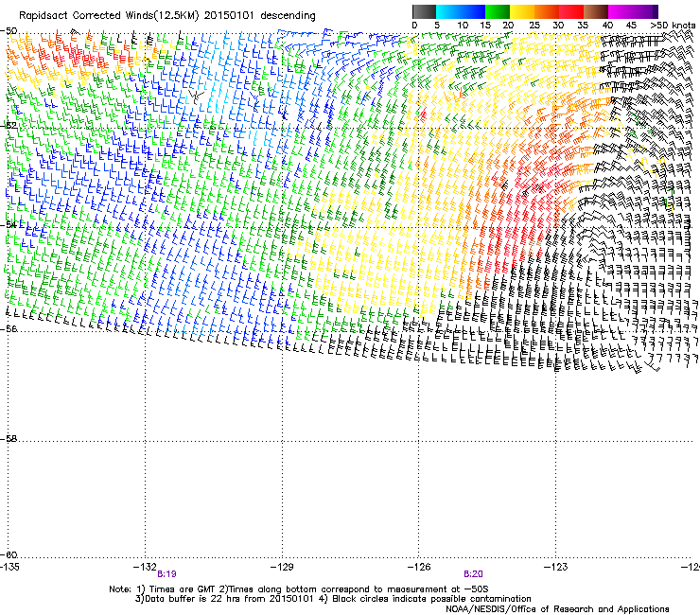Click the -132 longitude axis label

click(x=145, y=567)
